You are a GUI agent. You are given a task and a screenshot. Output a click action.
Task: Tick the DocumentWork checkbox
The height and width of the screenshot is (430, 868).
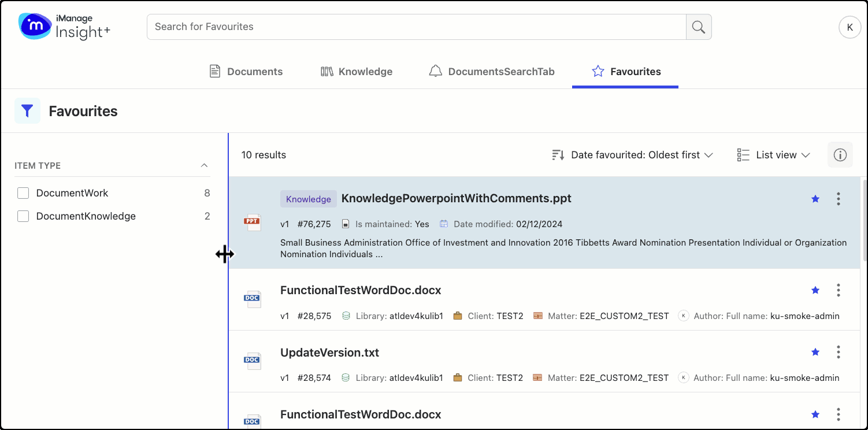(x=23, y=193)
